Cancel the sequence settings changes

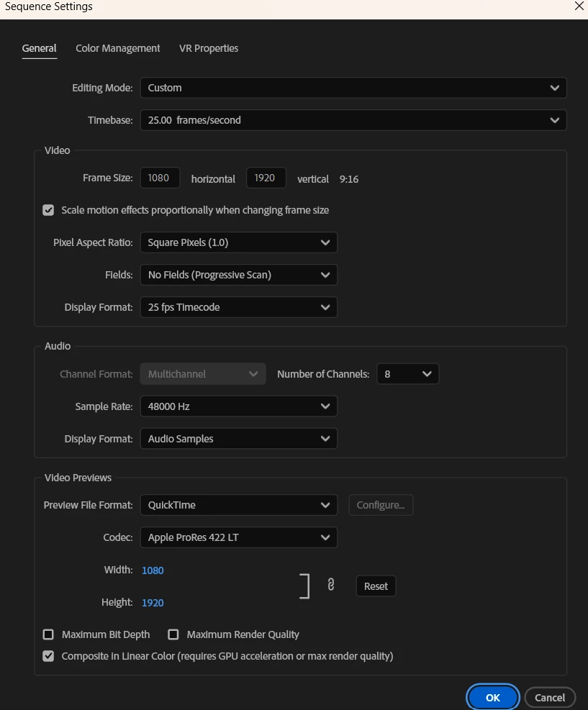550,697
